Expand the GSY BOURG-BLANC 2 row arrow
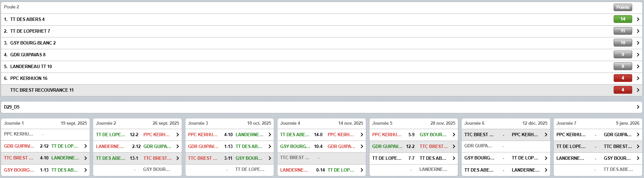The image size is (644, 178). click(638, 43)
